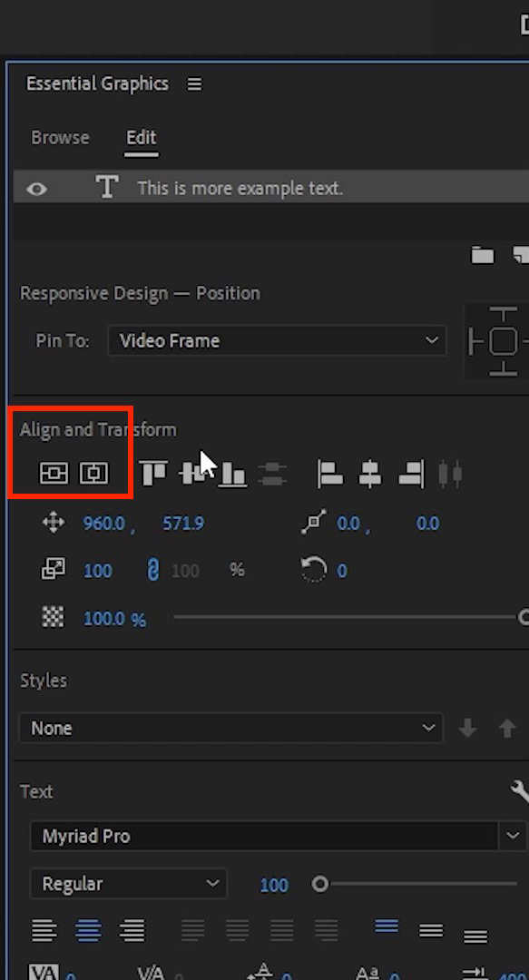
Task: Click the second anchor point value 0.0
Action: (x=427, y=524)
